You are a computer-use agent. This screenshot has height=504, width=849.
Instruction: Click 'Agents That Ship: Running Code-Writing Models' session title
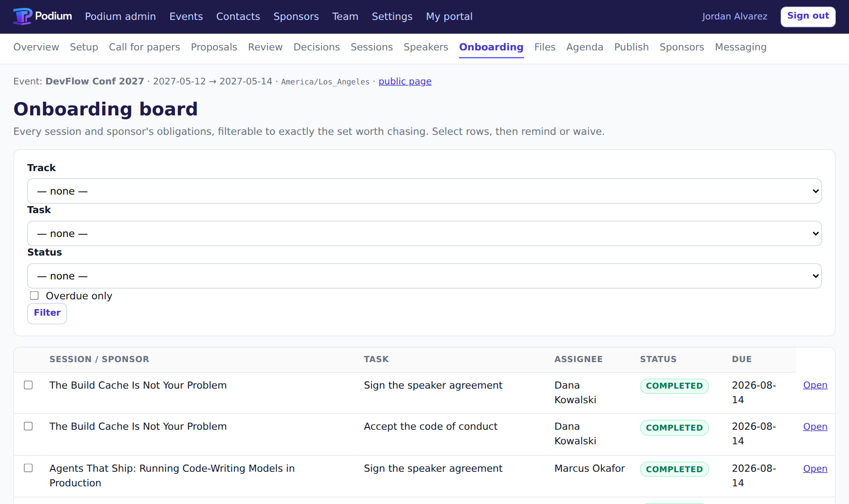pos(172,476)
